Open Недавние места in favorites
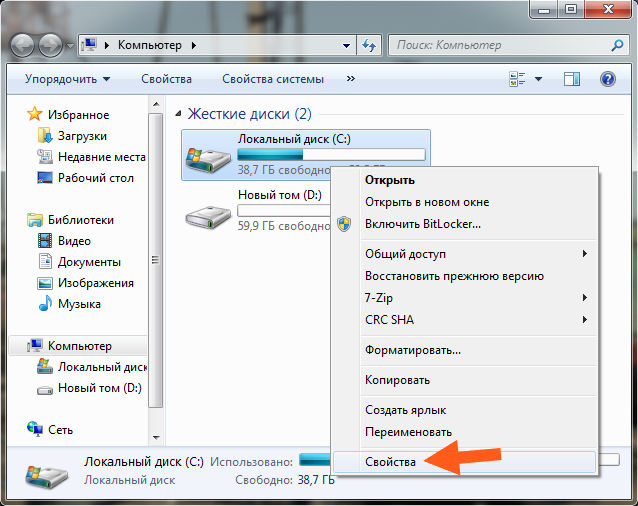 point(102,157)
